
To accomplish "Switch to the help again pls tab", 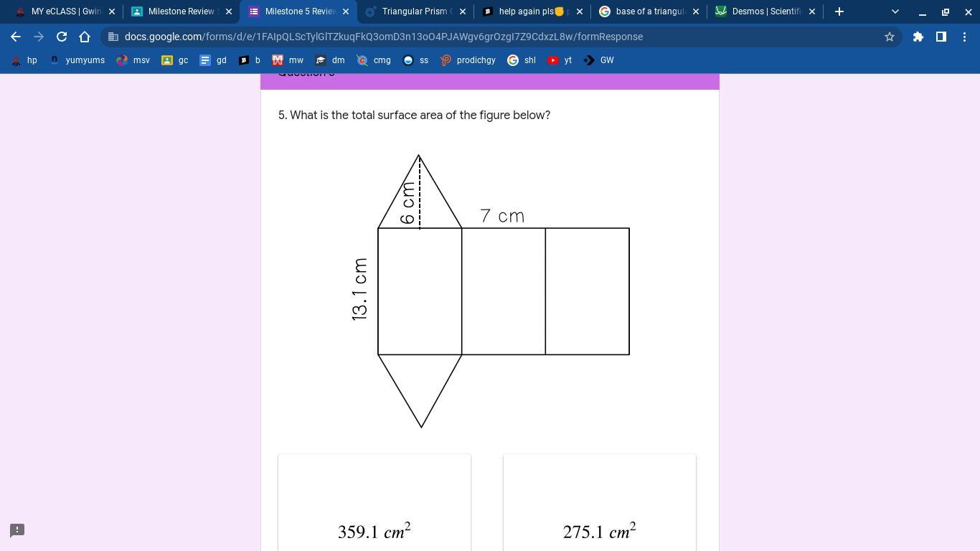I will pyautogui.click(x=532, y=11).
